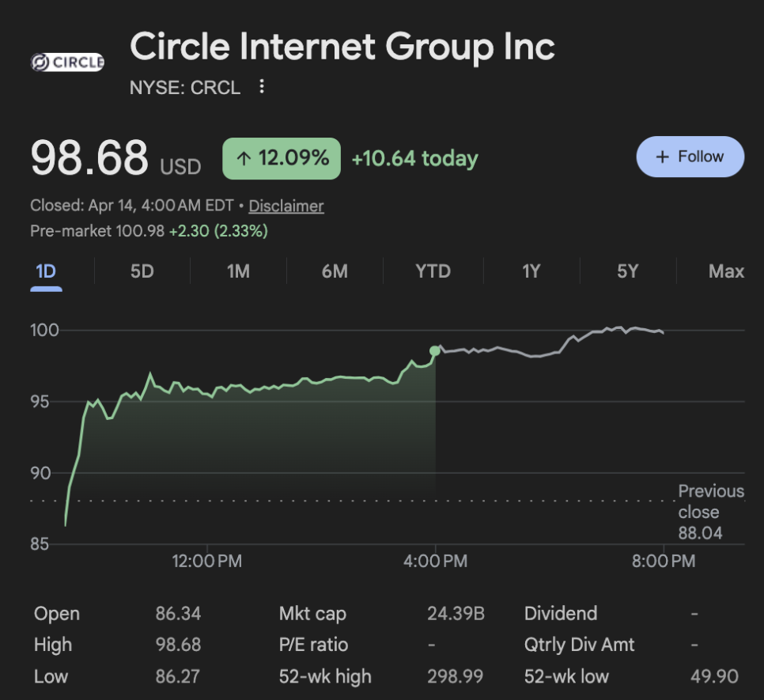Viewport: 764px width, 700px height.
Task: Click the Circle company logo
Action: [67, 62]
